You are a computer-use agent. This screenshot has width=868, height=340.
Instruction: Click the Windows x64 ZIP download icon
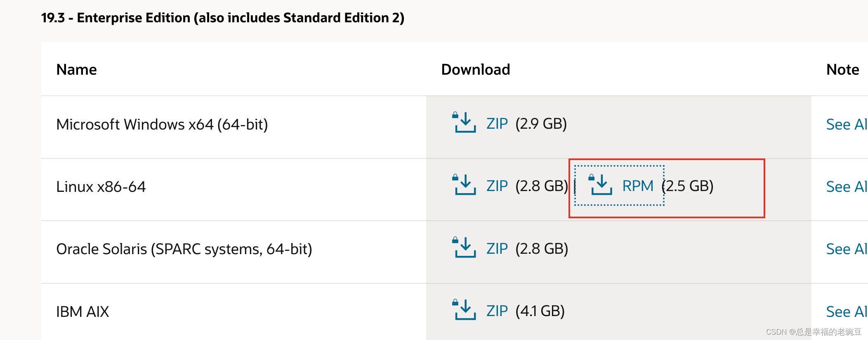[x=465, y=123]
